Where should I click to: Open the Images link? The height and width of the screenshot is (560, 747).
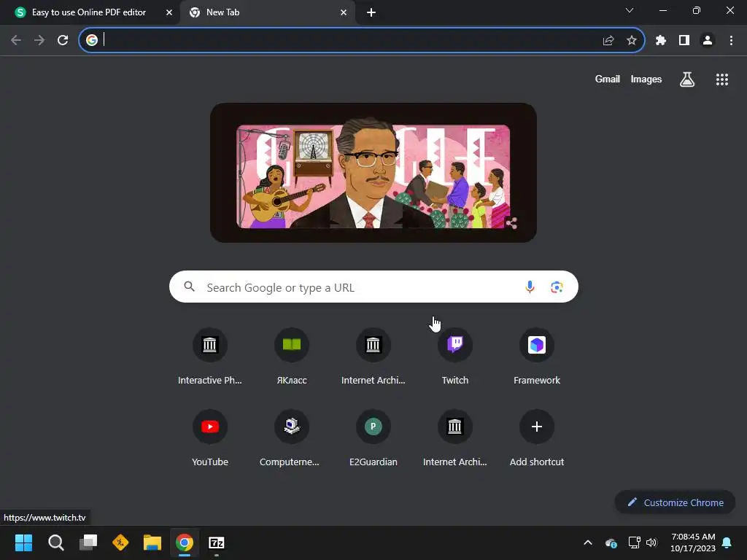(x=646, y=79)
